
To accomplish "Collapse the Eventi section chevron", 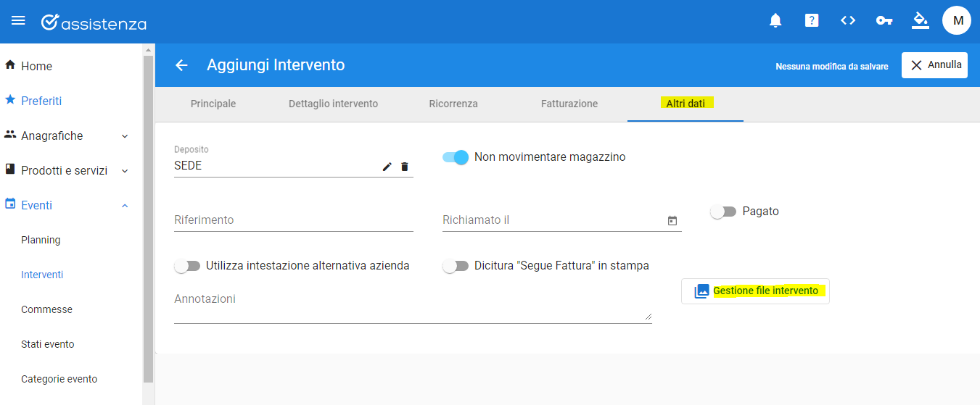I will (x=125, y=206).
